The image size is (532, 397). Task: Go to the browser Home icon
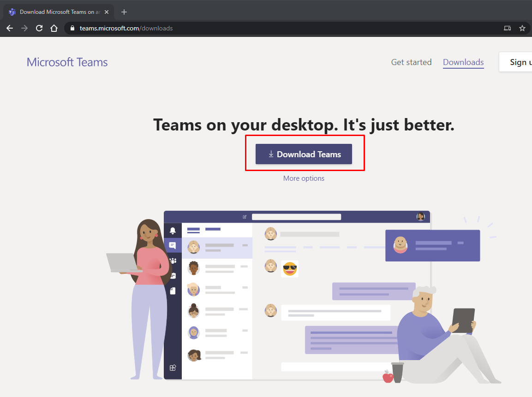tap(54, 28)
